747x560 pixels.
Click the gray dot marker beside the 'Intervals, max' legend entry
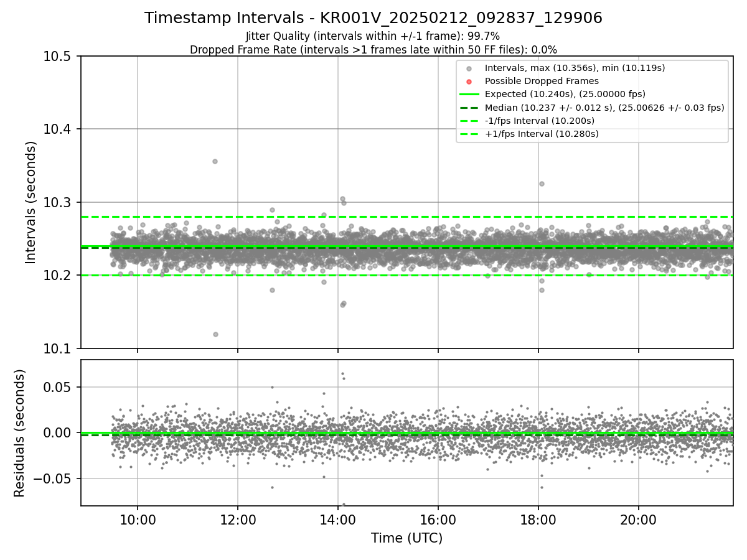tap(469, 68)
